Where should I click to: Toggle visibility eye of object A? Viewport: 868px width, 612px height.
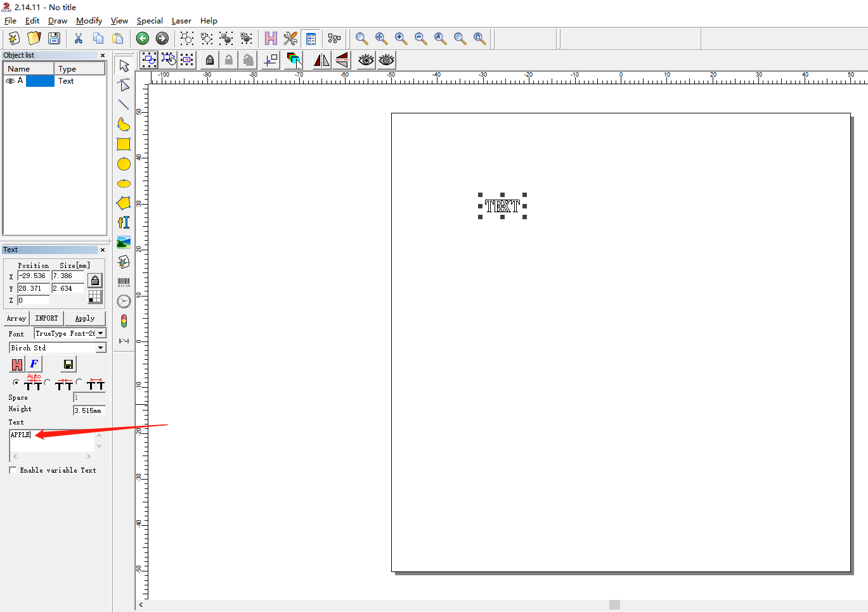pos(10,80)
